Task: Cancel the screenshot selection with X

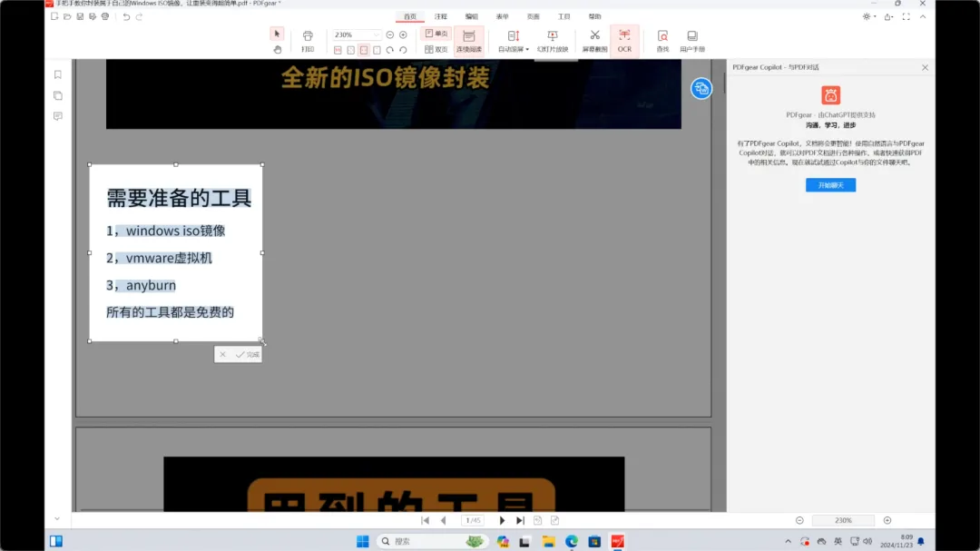Action: [x=222, y=355]
